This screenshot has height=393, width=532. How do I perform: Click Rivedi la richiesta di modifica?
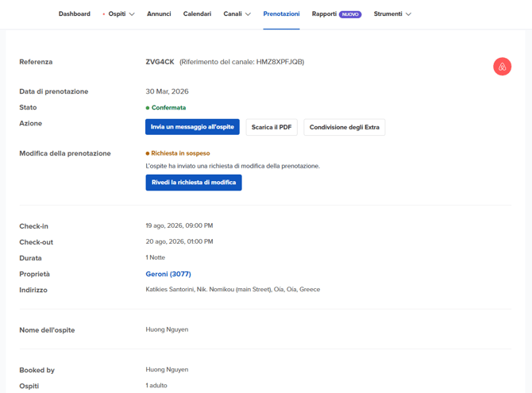194,183
